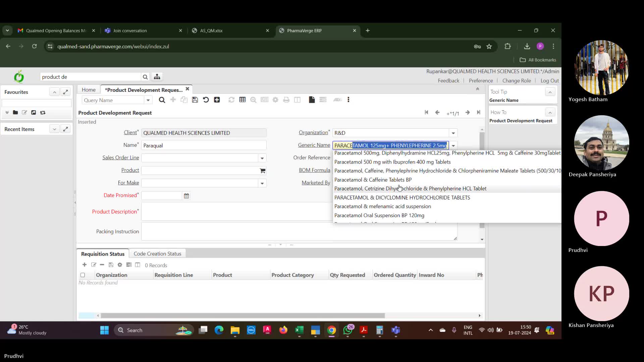The height and width of the screenshot is (362, 644).
Task: Click the Requisition Status edit row icon
Action: point(94,265)
